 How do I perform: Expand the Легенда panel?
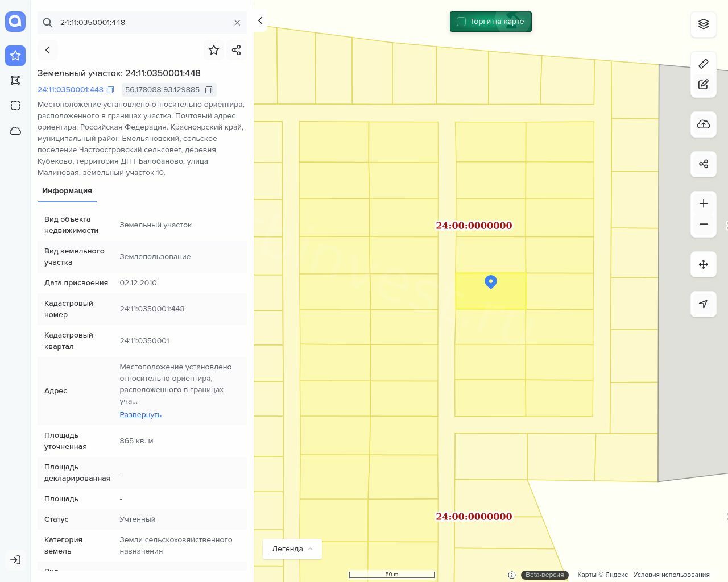point(292,549)
